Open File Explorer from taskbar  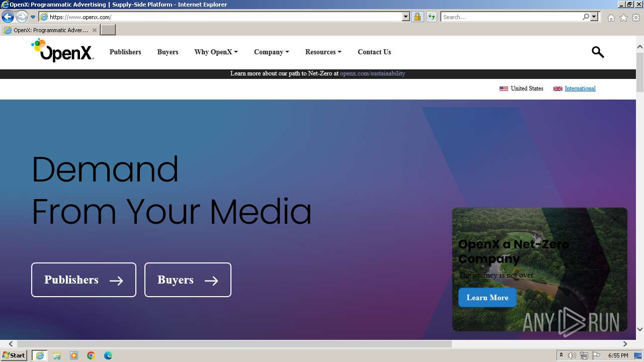[57, 355]
